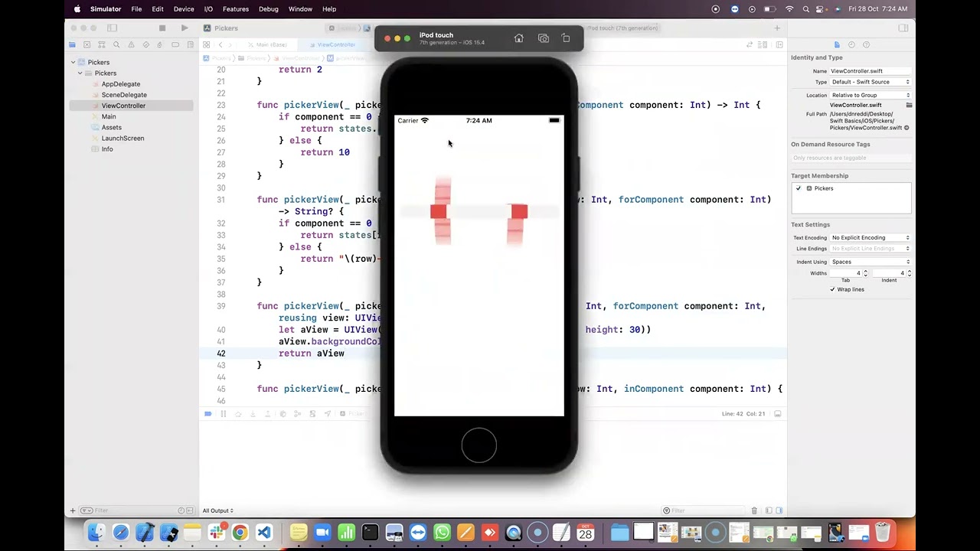
Task: Show the Quick Help inspector icon
Action: point(866,45)
